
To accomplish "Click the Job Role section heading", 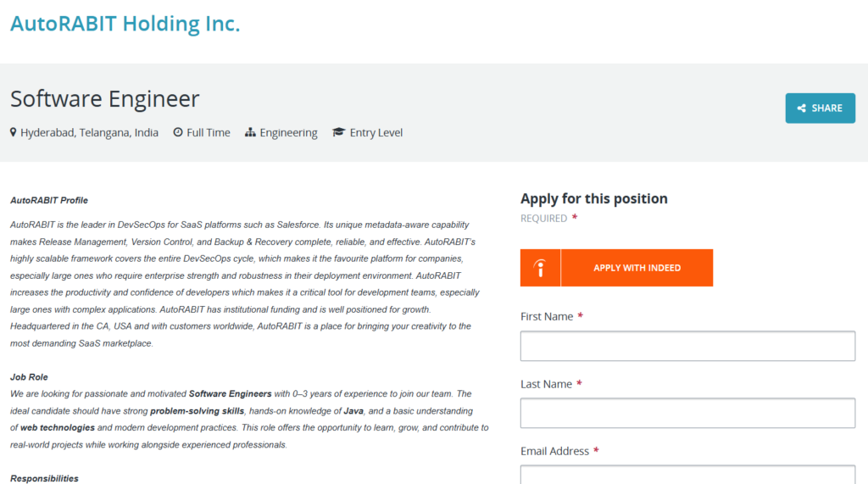I will (x=29, y=377).
